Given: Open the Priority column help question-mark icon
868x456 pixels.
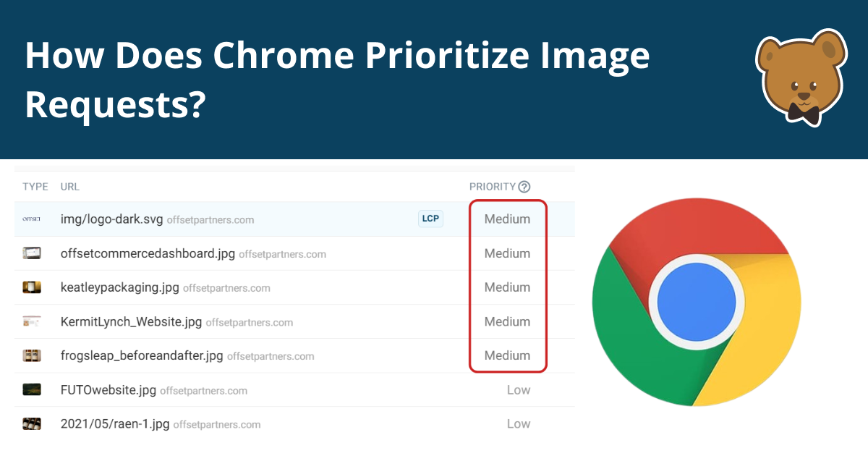Looking at the screenshot, I should tap(524, 186).
